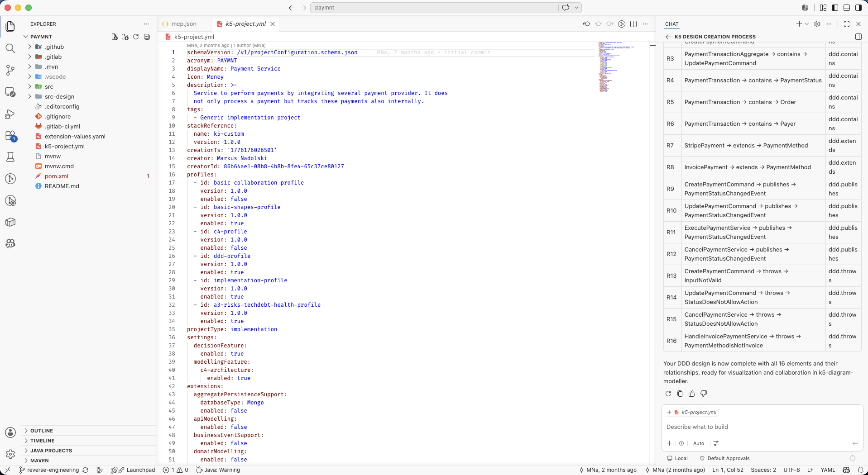The image size is (868, 475).
Task: Start a new chat with the plus icon
Action: pos(799,24)
